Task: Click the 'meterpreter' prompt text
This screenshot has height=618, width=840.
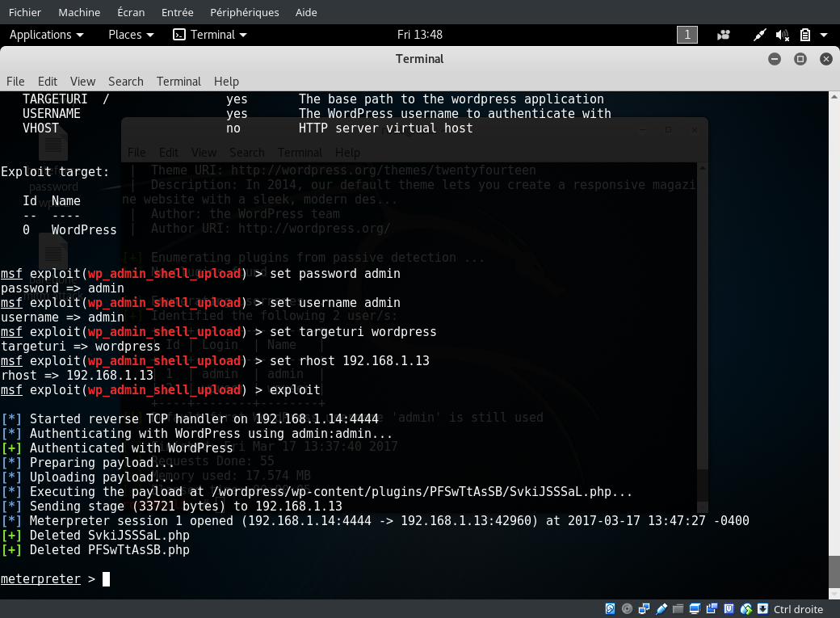Action: pos(40,579)
